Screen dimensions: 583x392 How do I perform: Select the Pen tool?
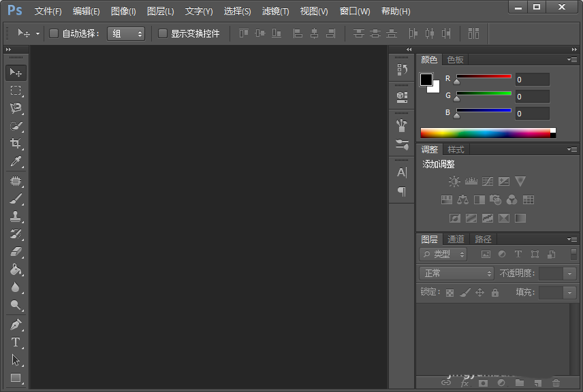click(x=16, y=325)
